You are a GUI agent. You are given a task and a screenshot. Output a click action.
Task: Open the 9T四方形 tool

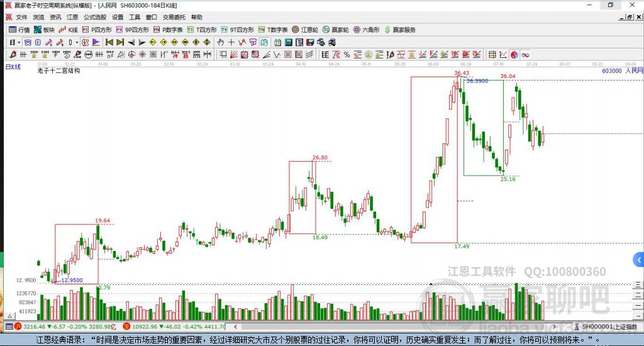pyautogui.click(x=237, y=30)
